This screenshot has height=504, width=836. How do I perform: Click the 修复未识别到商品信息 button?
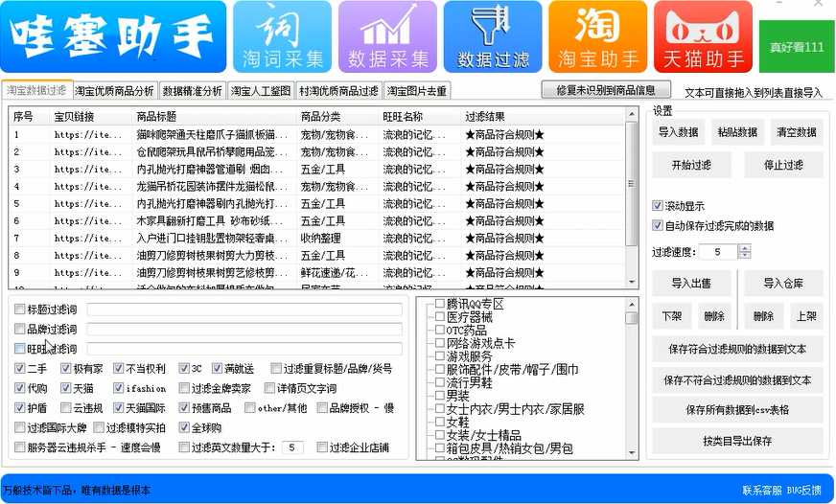click(606, 90)
